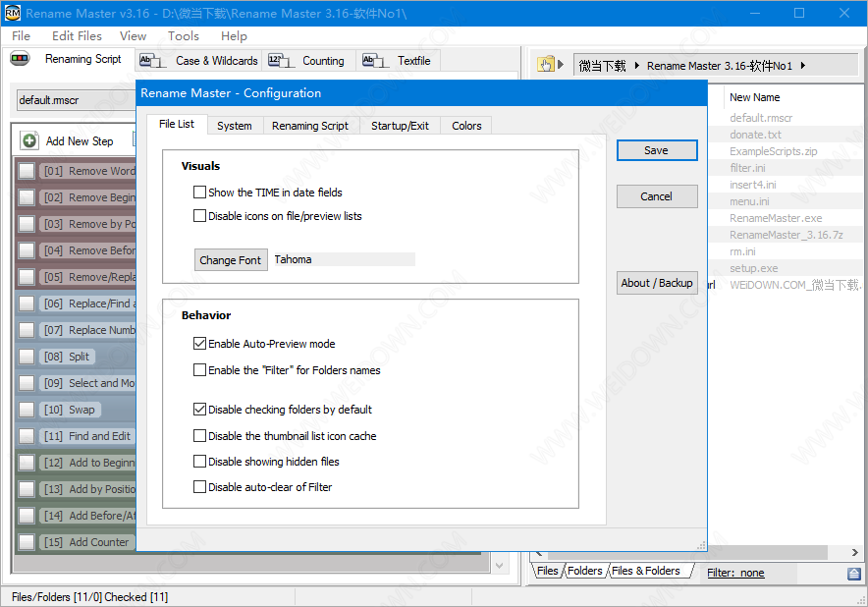Viewport: 868px width, 607px height.
Task: Open the View menu
Action: (x=133, y=36)
